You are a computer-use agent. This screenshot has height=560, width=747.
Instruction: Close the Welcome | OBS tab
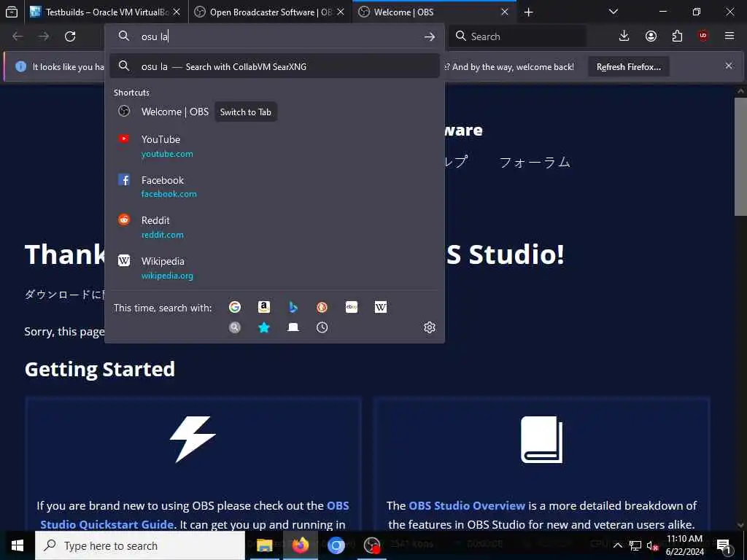click(505, 12)
